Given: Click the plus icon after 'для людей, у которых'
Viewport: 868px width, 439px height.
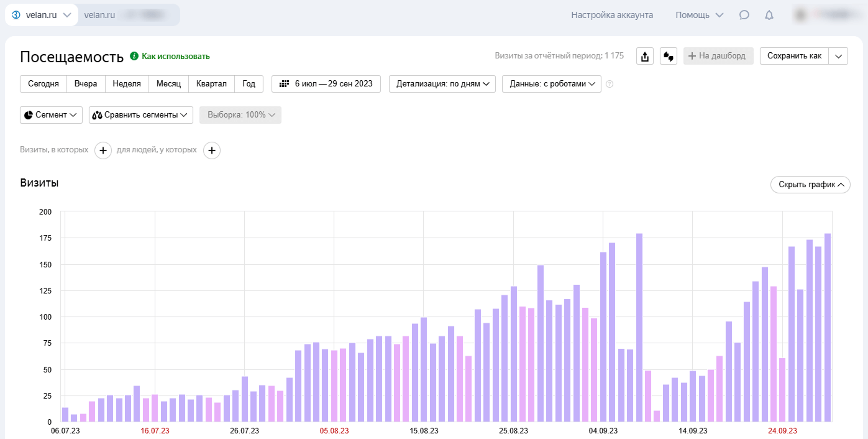Looking at the screenshot, I should click(212, 150).
